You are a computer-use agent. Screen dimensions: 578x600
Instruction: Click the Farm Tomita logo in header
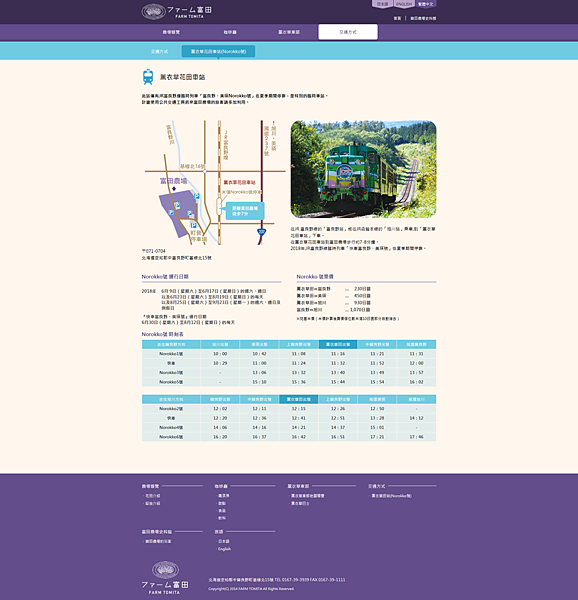point(176,11)
